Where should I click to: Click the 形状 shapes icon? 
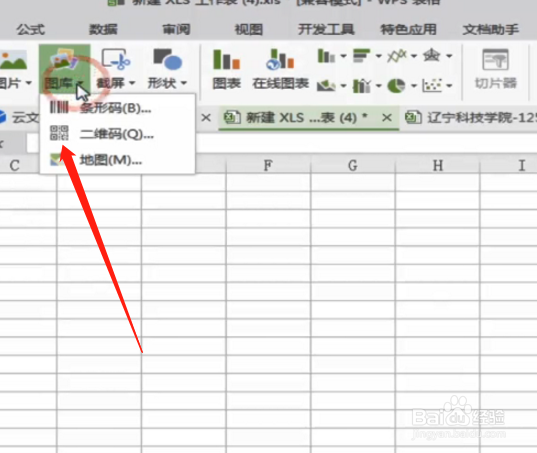(x=167, y=59)
